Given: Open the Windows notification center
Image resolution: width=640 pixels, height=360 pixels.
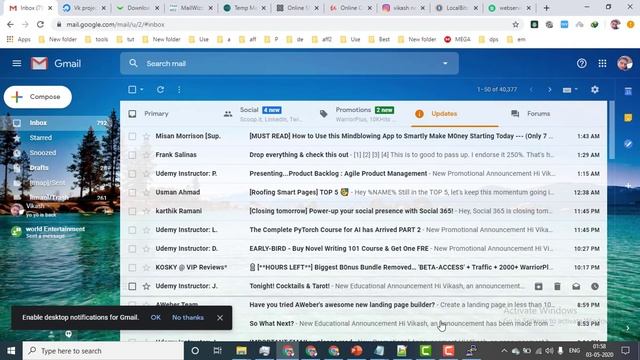Looking at the screenshot, I should point(625,351).
